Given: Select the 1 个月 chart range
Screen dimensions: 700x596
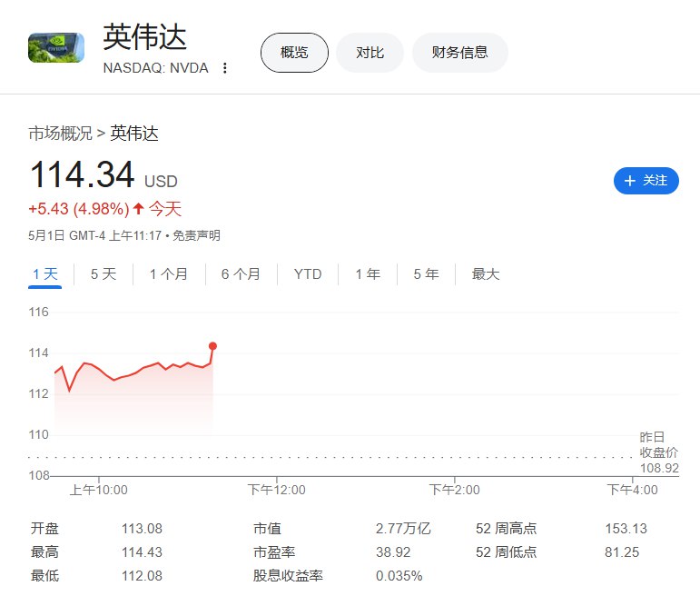Looking at the screenshot, I should tap(169, 273).
